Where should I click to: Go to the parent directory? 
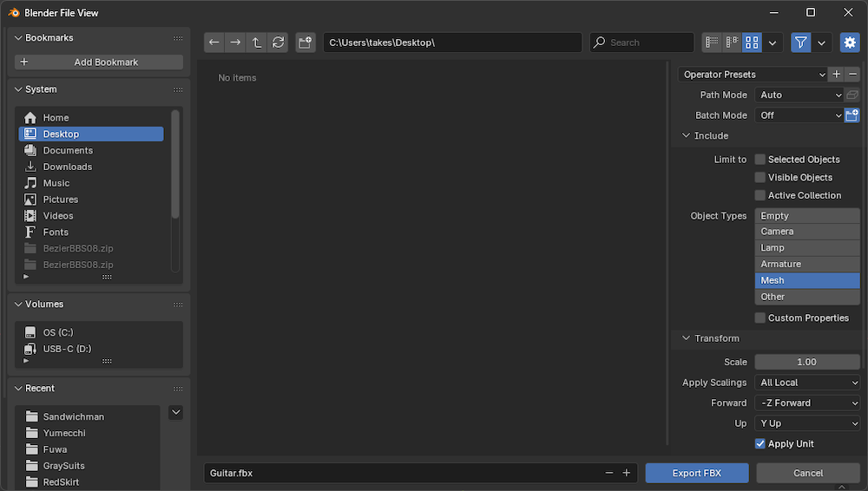point(257,43)
